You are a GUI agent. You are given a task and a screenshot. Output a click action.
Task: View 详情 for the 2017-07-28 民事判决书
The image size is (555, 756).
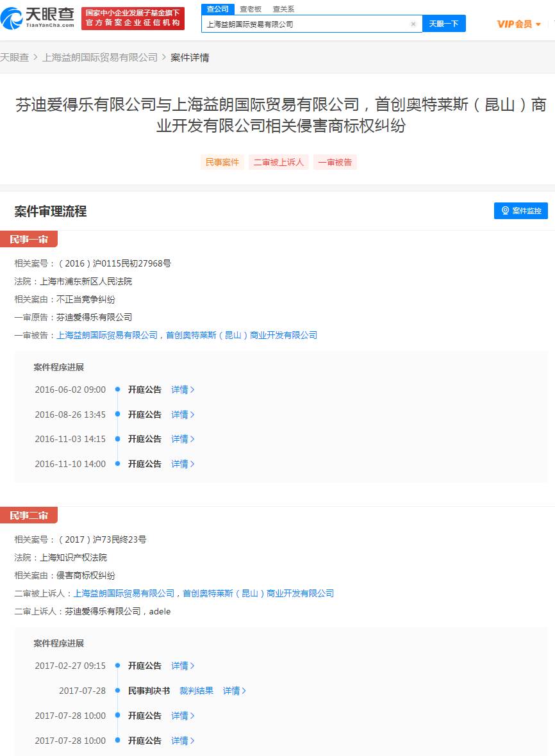tap(235, 691)
